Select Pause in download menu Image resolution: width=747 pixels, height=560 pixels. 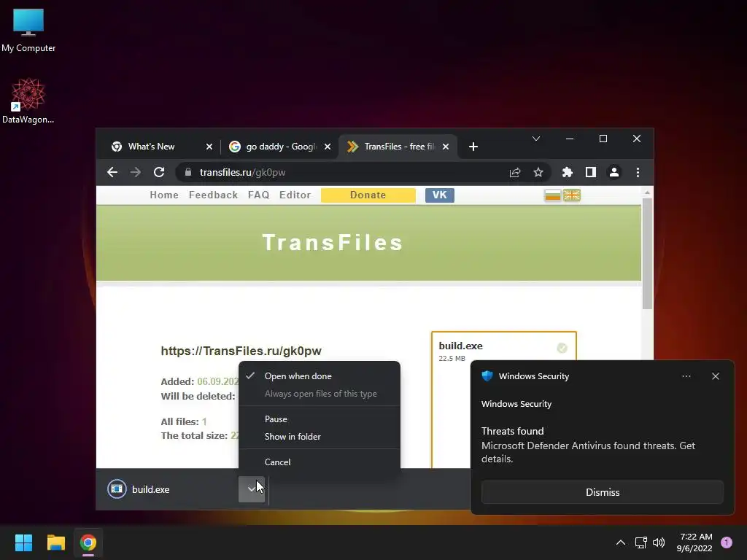[320, 419]
